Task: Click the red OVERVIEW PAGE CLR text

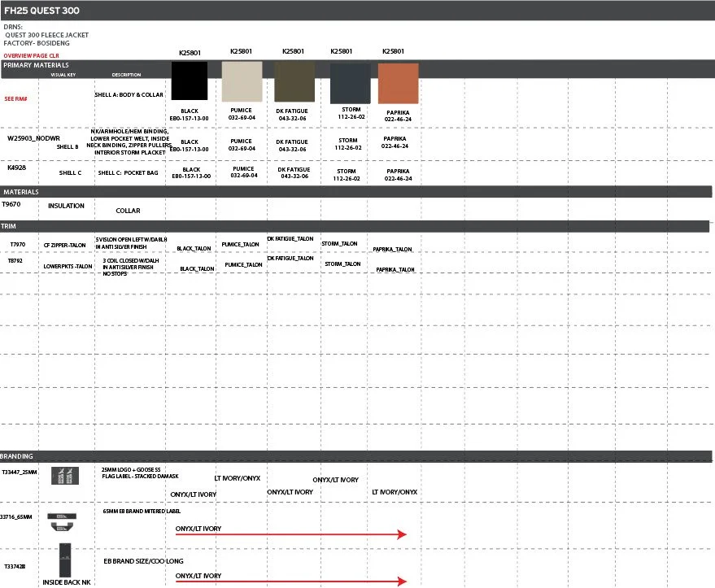Action: (32, 55)
